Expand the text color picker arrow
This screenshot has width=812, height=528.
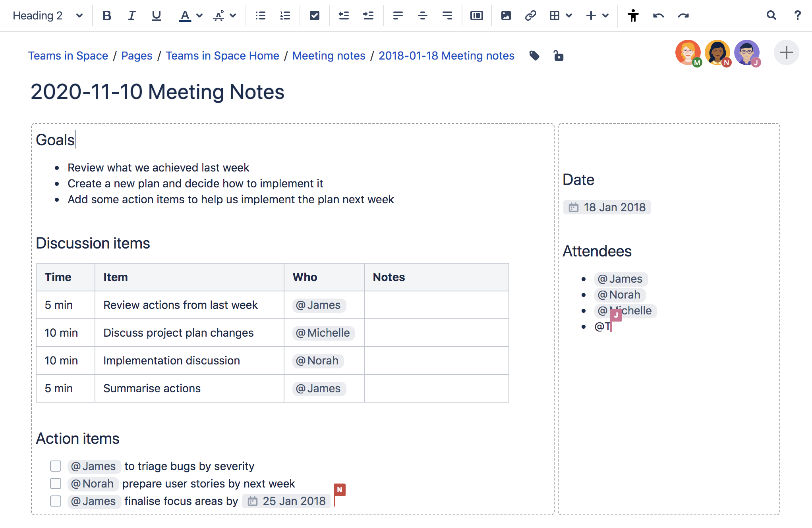pos(199,15)
